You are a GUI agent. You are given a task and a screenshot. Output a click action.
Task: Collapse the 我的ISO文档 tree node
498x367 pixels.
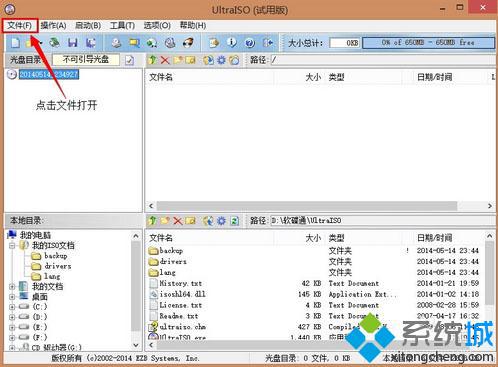[x=12, y=246]
